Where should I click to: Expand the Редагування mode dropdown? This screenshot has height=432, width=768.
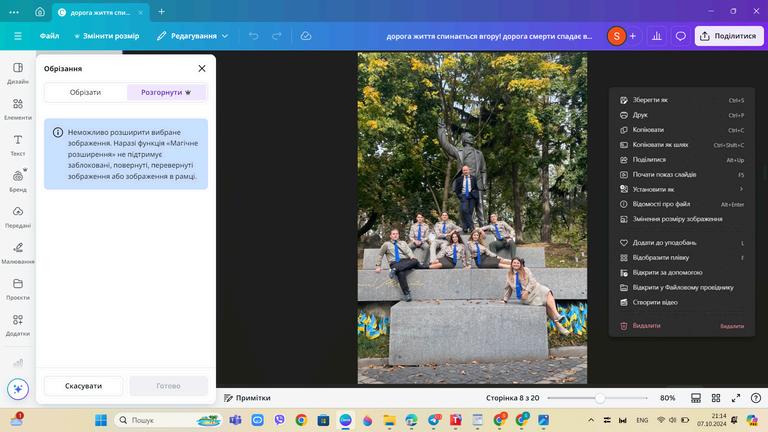(192, 36)
